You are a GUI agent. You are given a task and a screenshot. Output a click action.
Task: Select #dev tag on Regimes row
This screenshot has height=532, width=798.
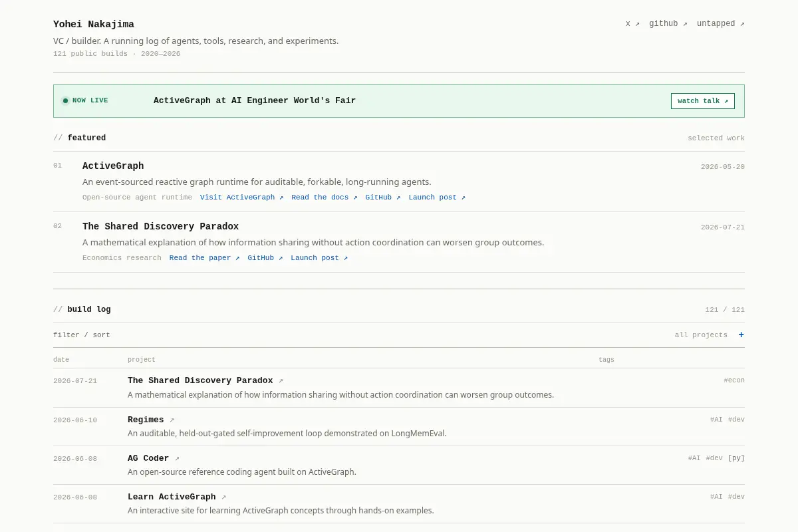(736, 420)
